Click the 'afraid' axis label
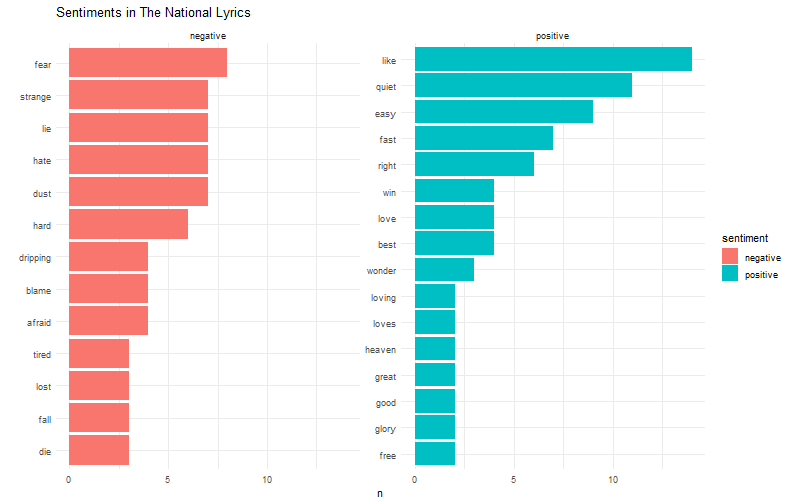 coord(39,322)
